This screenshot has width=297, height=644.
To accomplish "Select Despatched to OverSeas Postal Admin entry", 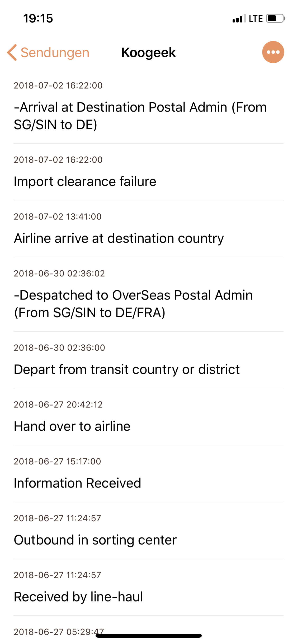I will (x=133, y=304).
